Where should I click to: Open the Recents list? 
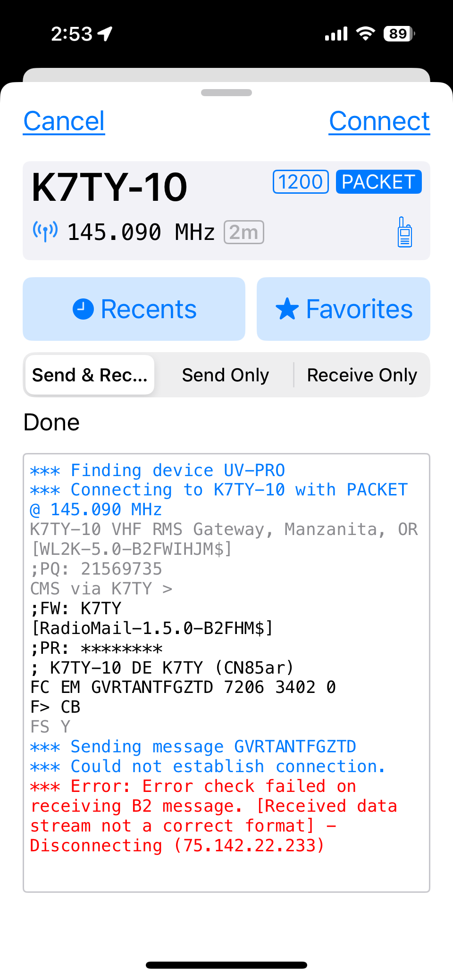point(134,309)
